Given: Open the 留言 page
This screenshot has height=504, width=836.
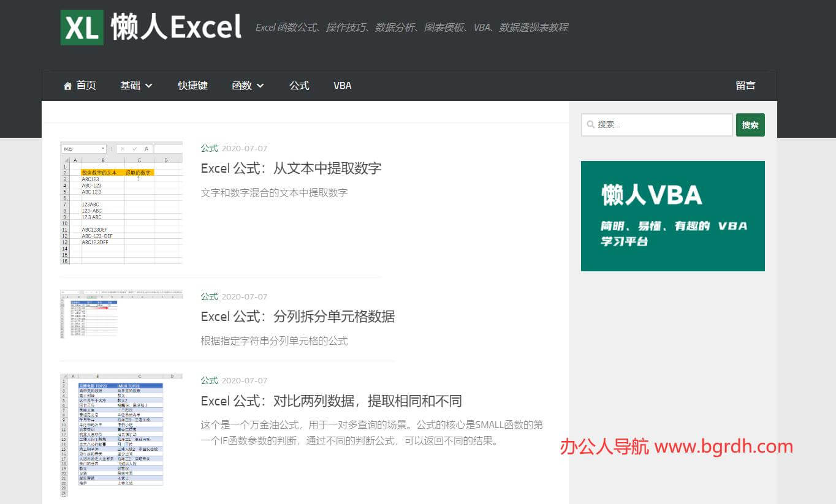Looking at the screenshot, I should 745,86.
